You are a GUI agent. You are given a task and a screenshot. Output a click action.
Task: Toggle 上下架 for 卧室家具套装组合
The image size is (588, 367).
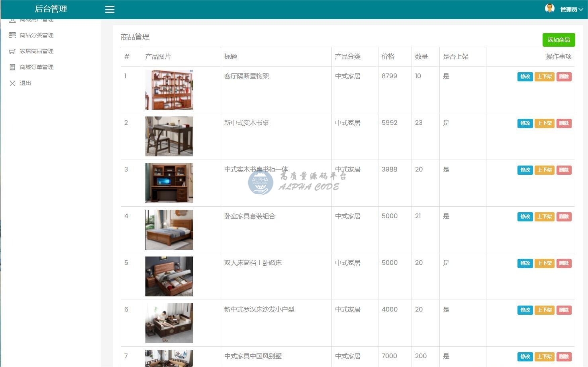click(x=544, y=217)
